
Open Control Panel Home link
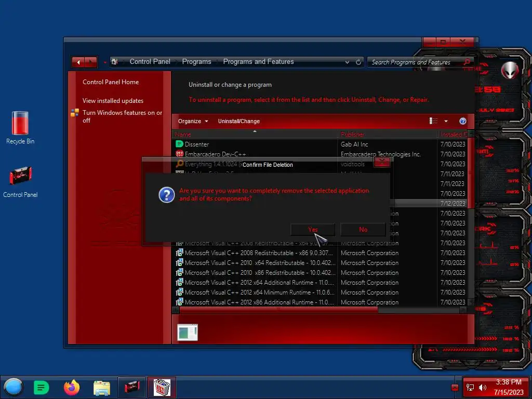tap(111, 82)
